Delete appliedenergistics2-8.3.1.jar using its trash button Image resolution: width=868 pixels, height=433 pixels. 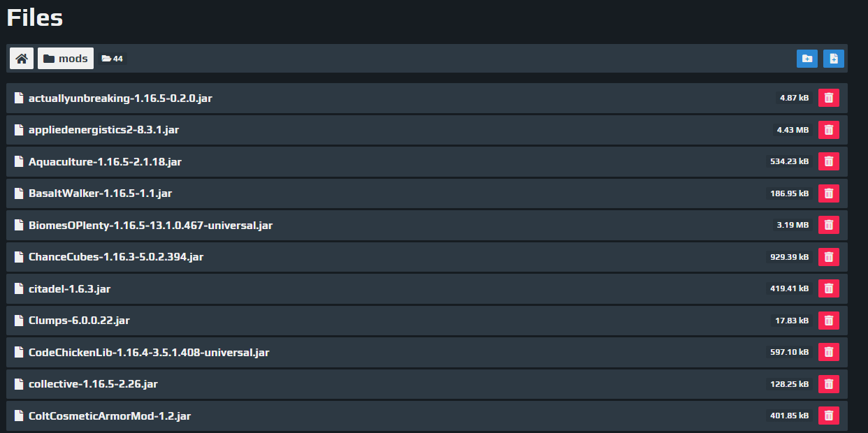click(829, 130)
